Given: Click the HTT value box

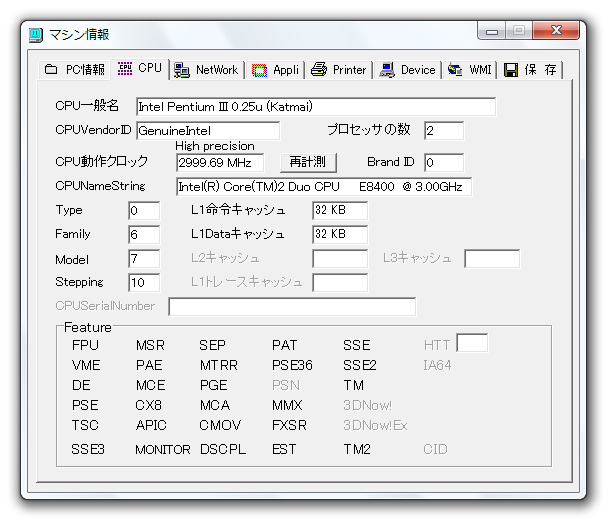Looking at the screenshot, I should [472, 343].
